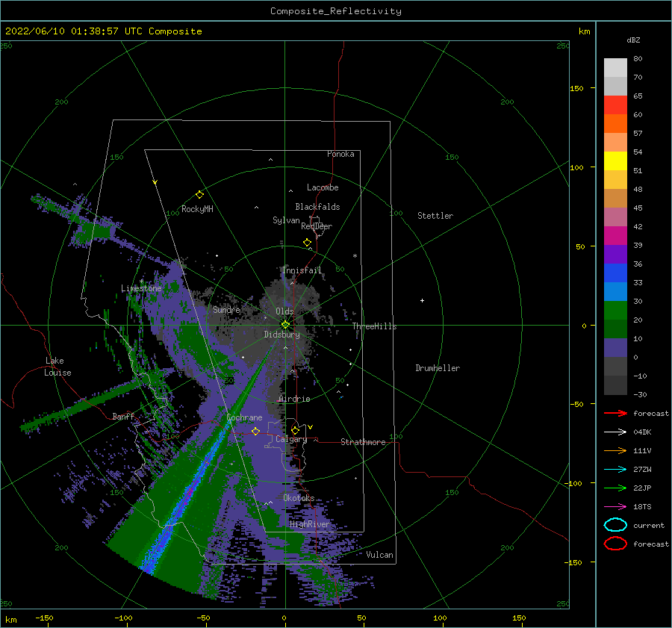672x628 pixels.
Task: Click the Innisfail label
Action: pyautogui.click(x=302, y=270)
